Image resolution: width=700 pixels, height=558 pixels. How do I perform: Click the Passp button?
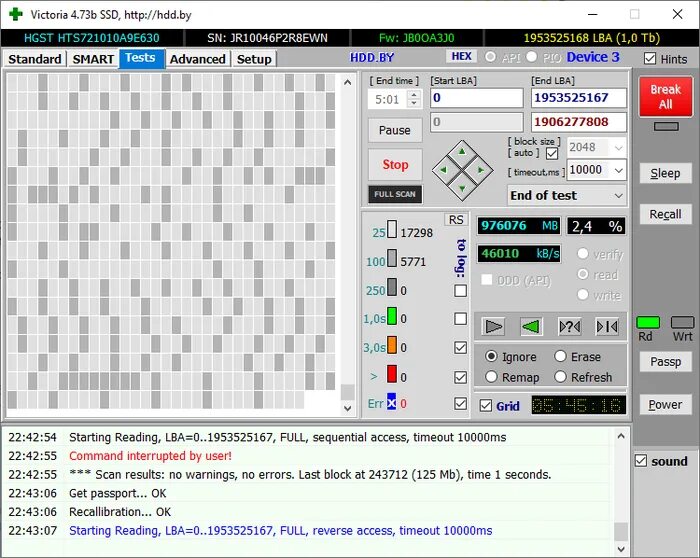pyautogui.click(x=665, y=362)
